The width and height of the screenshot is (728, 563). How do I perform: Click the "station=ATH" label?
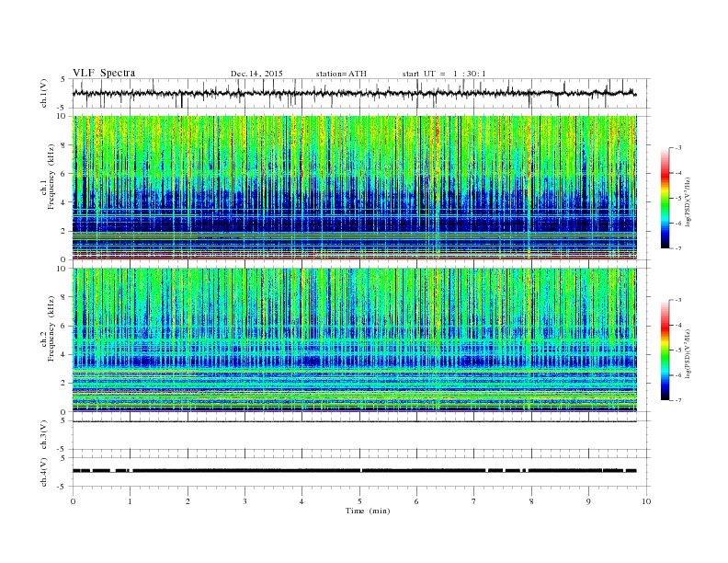[341, 74]
